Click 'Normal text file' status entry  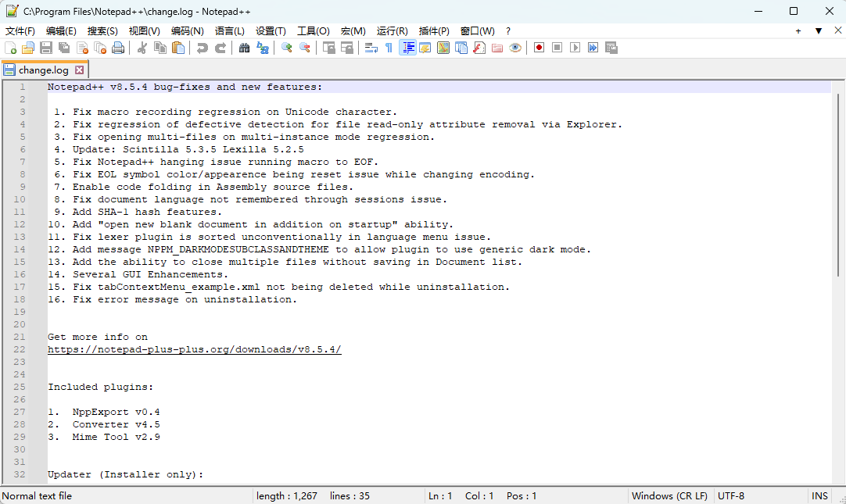click(37, 496)
